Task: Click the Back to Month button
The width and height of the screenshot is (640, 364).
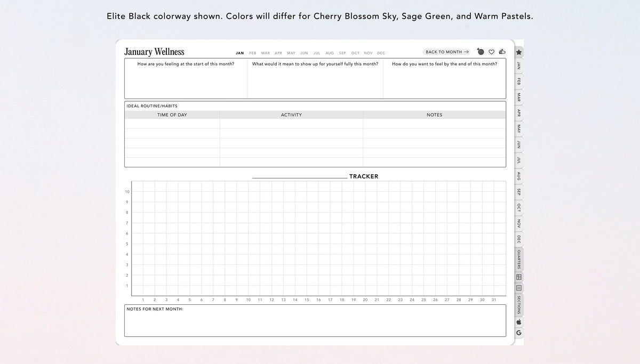Action: [x=447, y=52]
